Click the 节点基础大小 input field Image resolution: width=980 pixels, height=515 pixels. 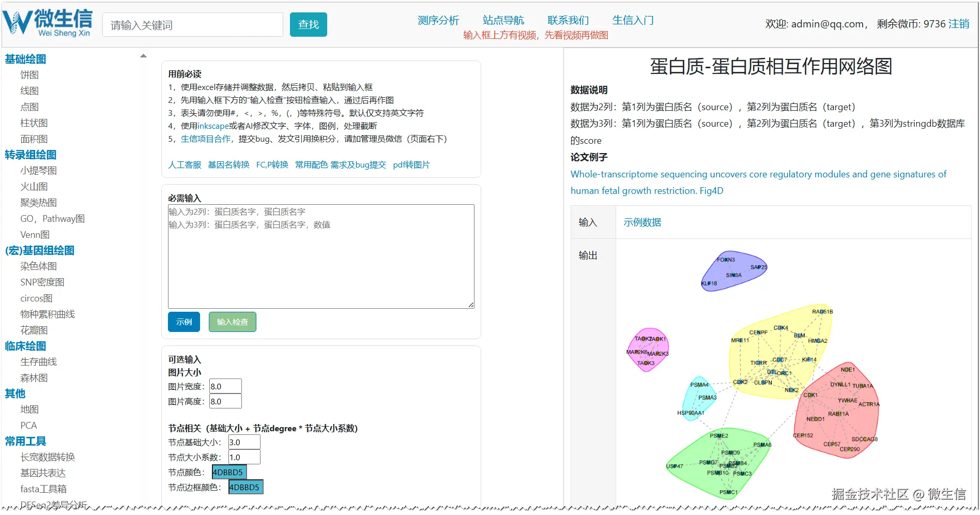244,442
